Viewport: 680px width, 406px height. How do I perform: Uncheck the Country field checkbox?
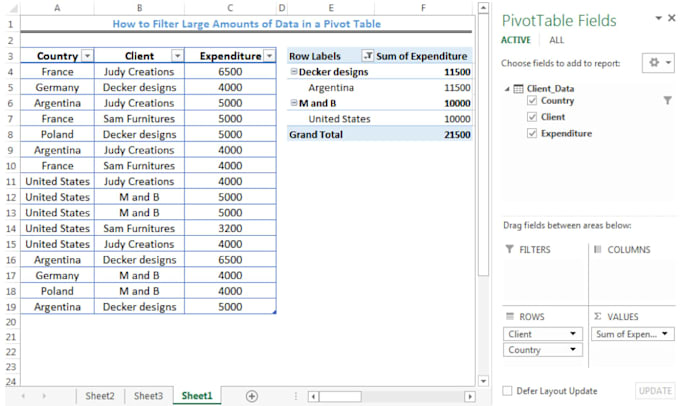click(531, 101)
